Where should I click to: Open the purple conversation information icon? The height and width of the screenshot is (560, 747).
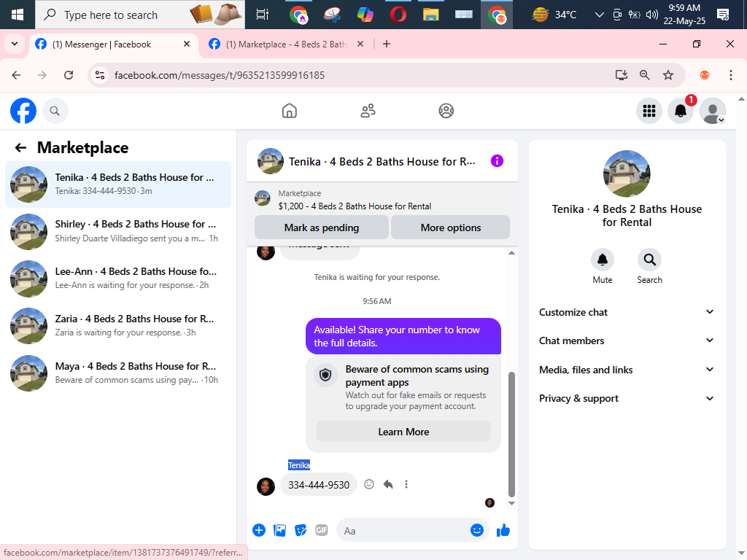pos(496,161)
